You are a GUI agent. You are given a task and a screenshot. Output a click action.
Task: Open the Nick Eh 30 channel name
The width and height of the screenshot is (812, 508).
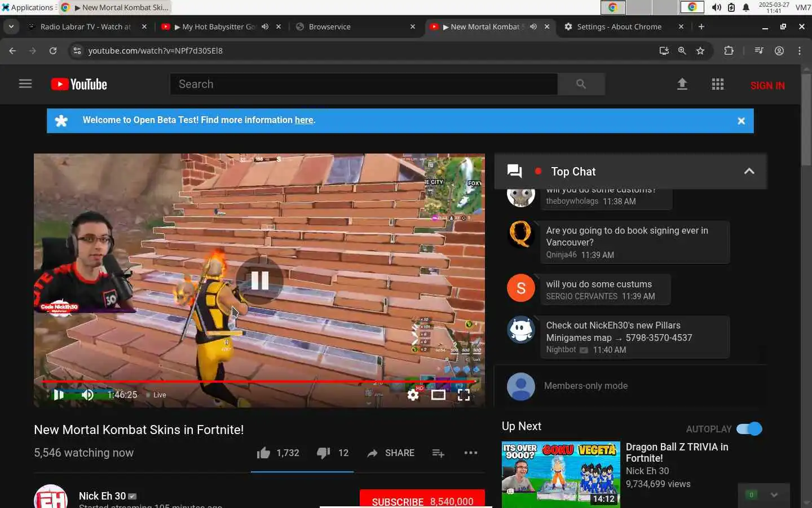[102, 496]
